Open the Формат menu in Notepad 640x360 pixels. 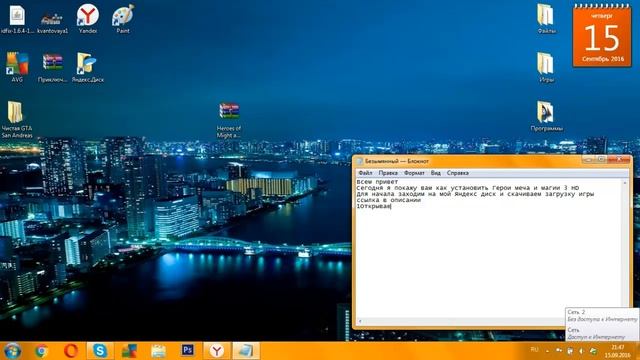coord(414,173)
